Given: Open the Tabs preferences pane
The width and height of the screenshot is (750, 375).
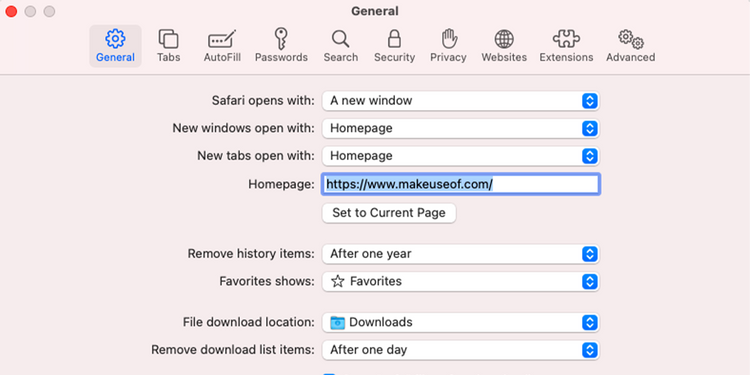Looking at the screenshot, I should (x=168, y=46).
